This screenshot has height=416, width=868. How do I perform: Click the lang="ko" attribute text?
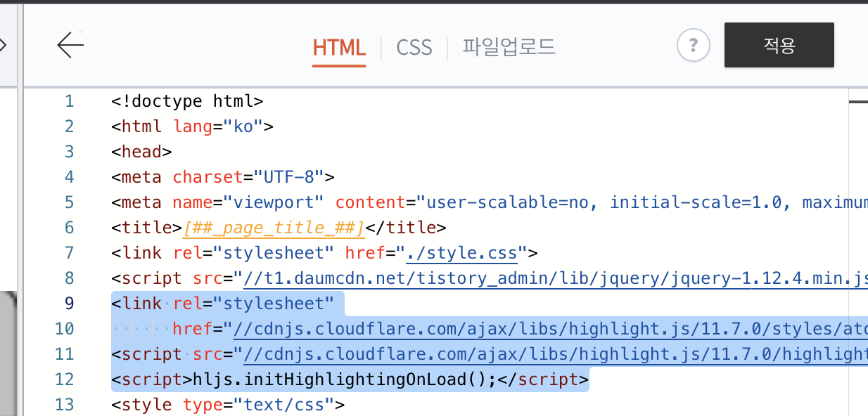(x=218, y=126)
